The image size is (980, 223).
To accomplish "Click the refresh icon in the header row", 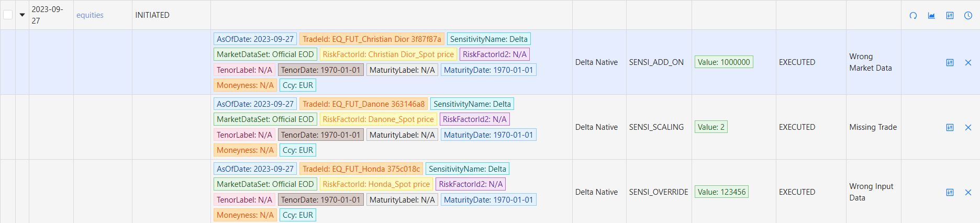I will (913, 15).
